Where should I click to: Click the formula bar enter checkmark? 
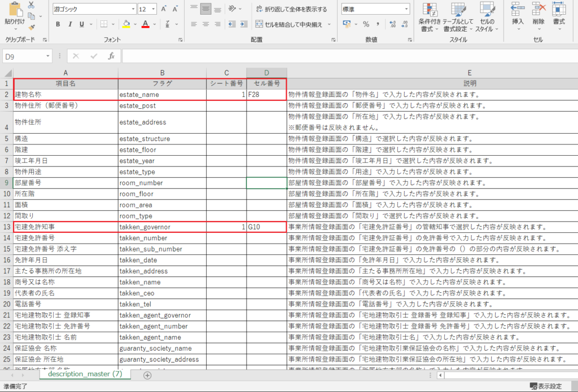[94, 56]
